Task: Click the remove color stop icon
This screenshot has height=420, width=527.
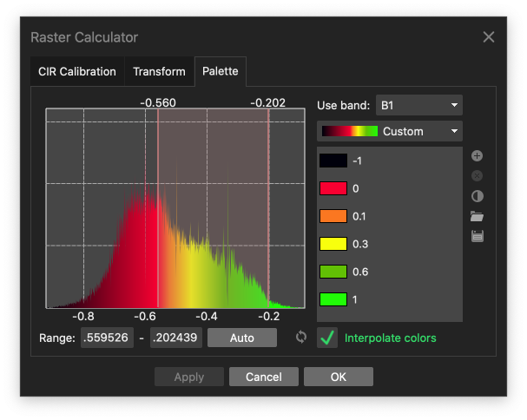Action: click(477, 176)
